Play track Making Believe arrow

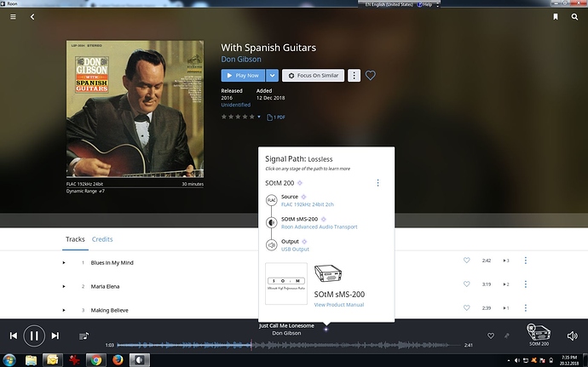pos(64,310)
